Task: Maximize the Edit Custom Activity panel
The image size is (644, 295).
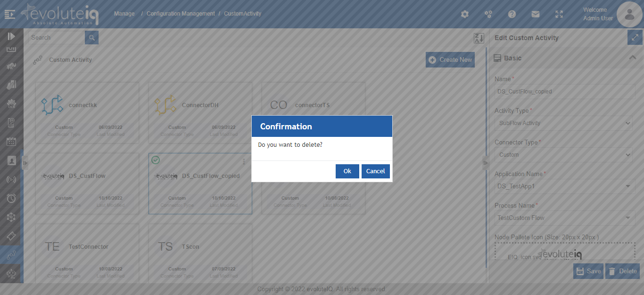Action: coord(635,37)
